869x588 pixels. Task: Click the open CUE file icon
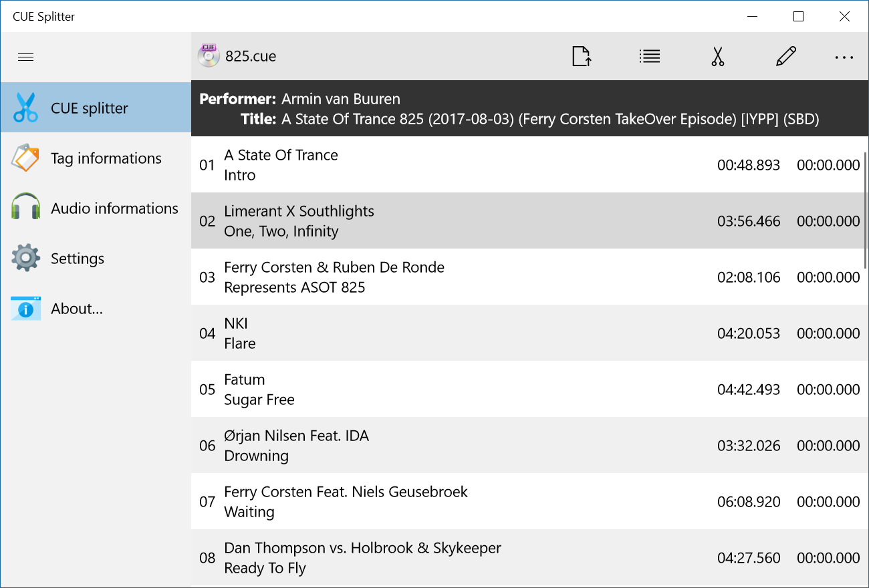[581, 56]
